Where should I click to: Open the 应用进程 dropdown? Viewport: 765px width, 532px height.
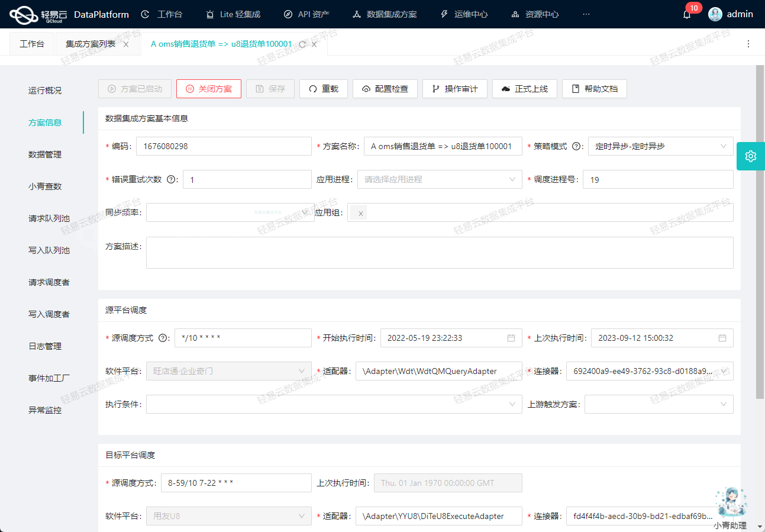pos(440,179)
